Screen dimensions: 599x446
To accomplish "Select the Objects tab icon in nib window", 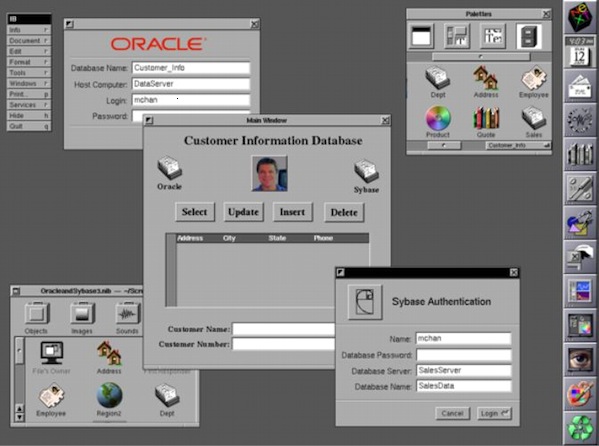I will pos(37,313).
